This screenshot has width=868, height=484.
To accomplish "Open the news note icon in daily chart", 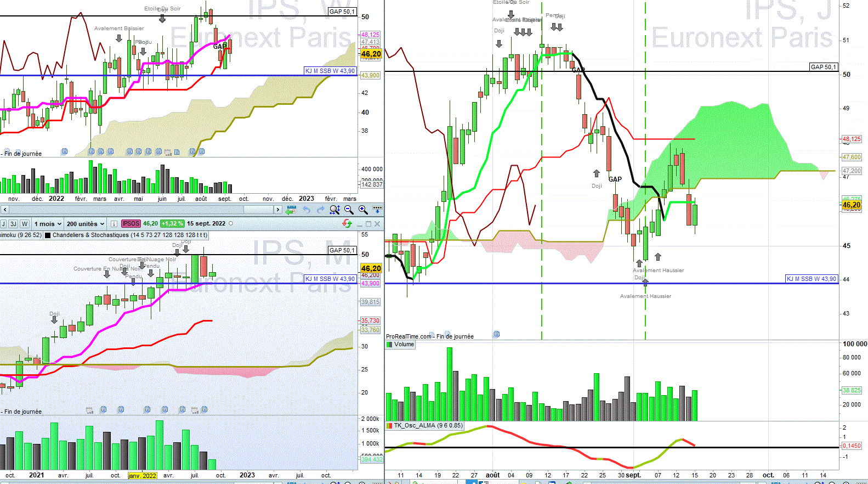I will click(496, 334).
